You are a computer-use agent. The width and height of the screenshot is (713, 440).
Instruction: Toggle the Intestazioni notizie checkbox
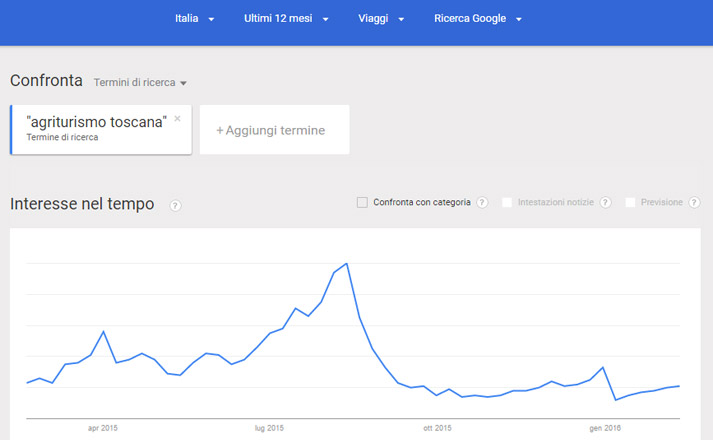(508, 203)
